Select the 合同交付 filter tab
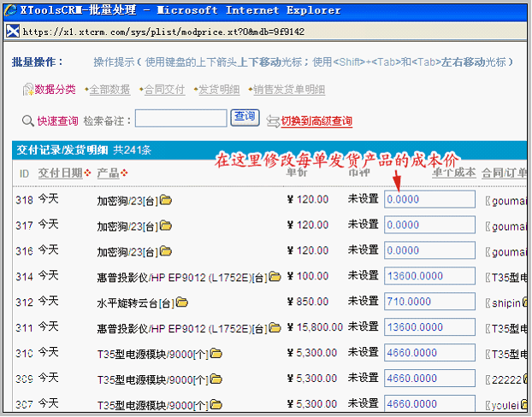This screenshot has width=532, height=417. click(x=163, y=90)
